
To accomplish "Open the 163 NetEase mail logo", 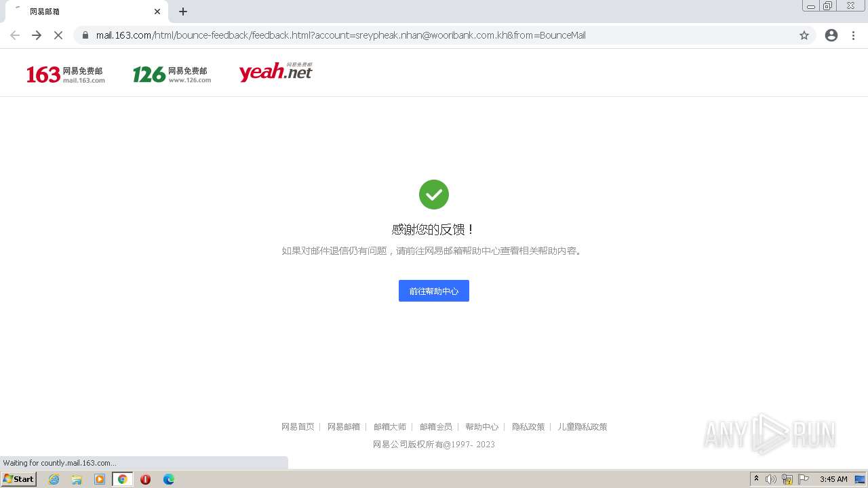I will [66, 74].
